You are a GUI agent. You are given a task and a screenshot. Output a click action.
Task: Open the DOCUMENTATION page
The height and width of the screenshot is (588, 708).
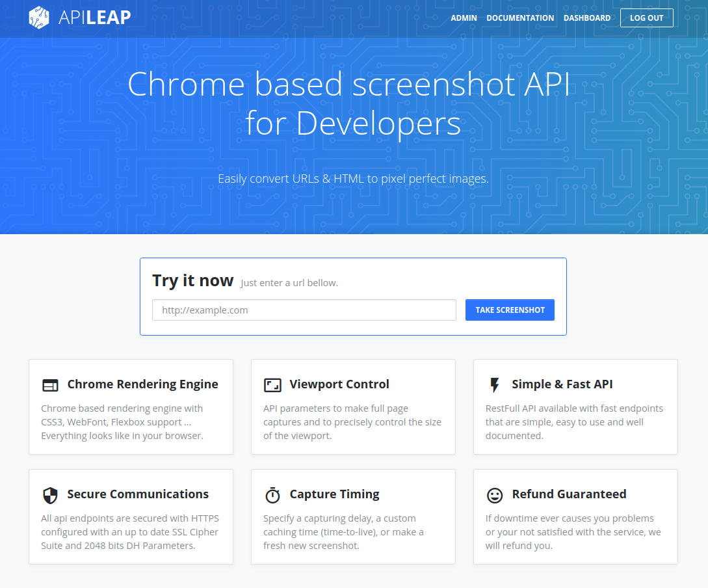coord(520,18)
